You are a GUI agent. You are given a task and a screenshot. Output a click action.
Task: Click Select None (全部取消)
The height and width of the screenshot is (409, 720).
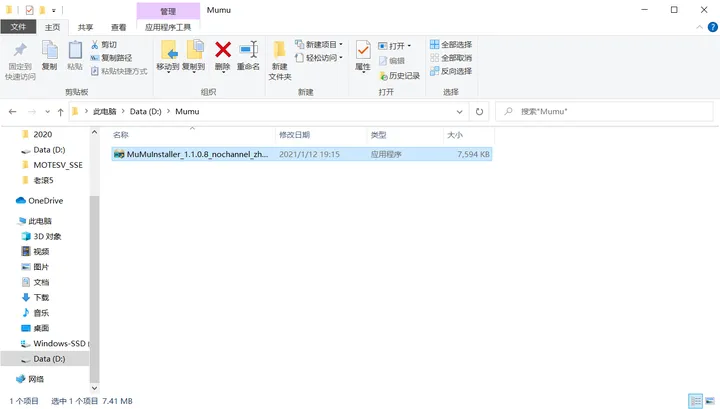click(x=450, y=58)
